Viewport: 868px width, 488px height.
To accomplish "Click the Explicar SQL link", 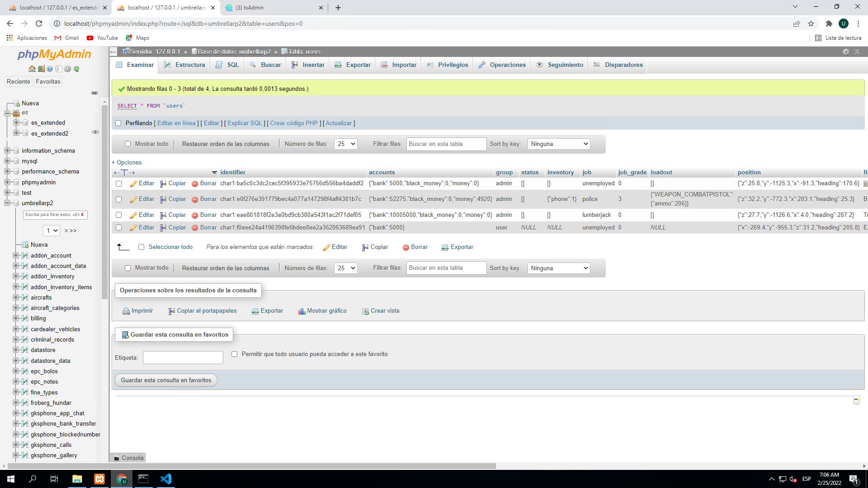I will pyautogui.click(x=245, y=123).
